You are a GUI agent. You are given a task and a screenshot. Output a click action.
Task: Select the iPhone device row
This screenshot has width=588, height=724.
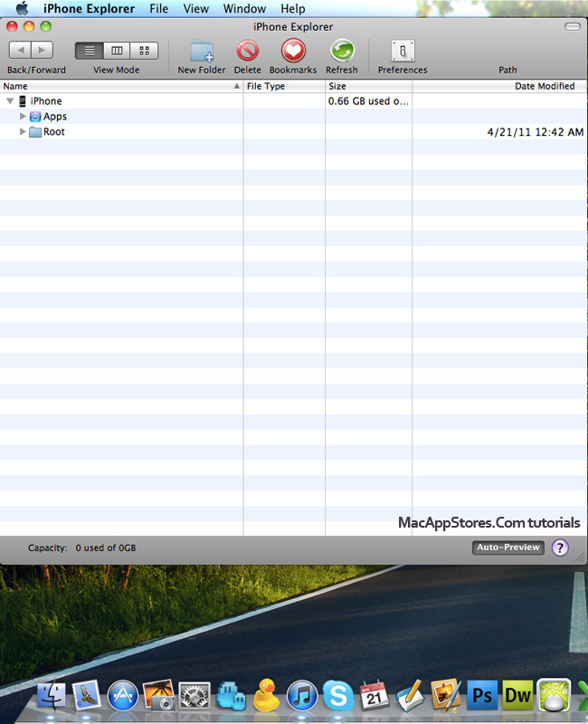click(293, 100)
